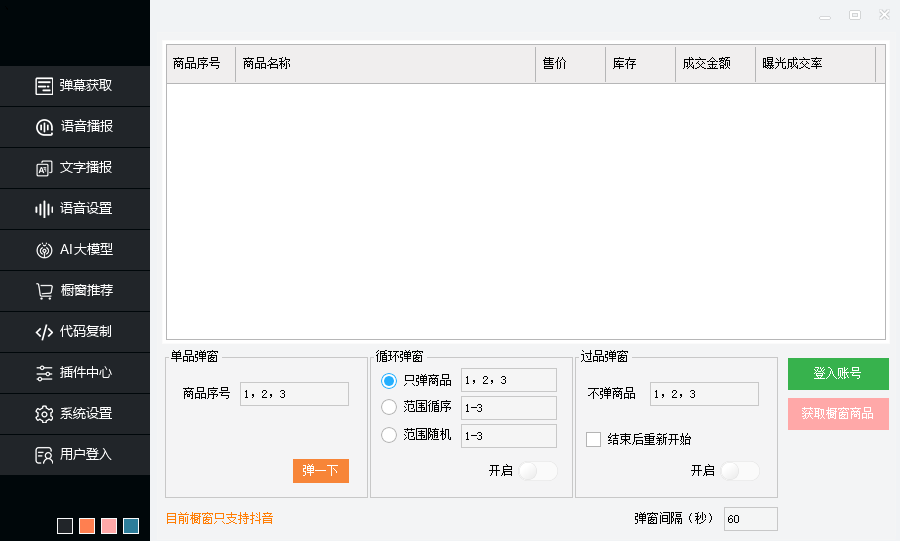
Task: Open AI大模型 using its icon
Action: coord(44,250)
